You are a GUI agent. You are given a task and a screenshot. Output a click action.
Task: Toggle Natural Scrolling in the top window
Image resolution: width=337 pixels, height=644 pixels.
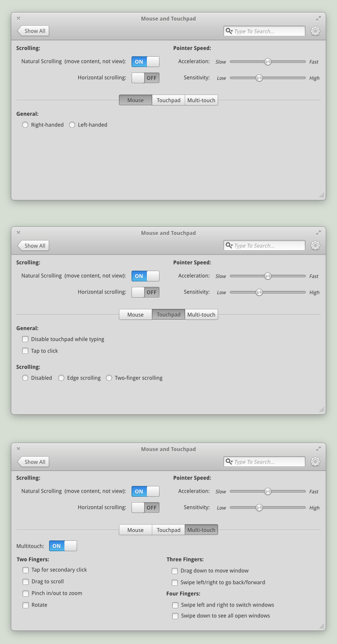click(x=146, y=62)
